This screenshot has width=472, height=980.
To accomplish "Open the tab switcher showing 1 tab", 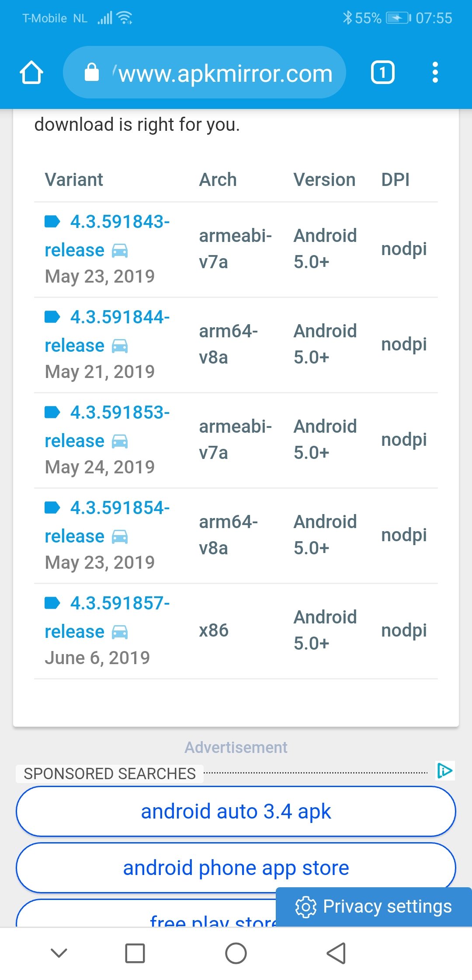I will click(382, 72).
